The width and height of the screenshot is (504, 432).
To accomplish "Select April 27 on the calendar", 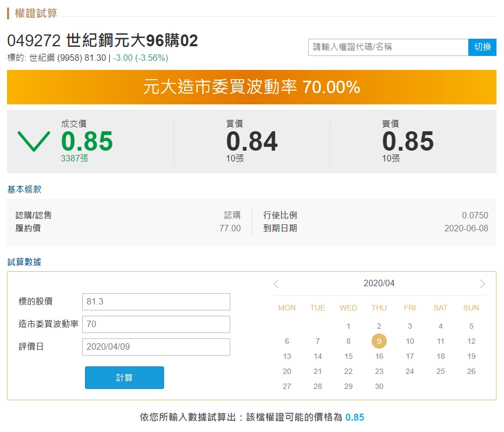I will (287, 386).
